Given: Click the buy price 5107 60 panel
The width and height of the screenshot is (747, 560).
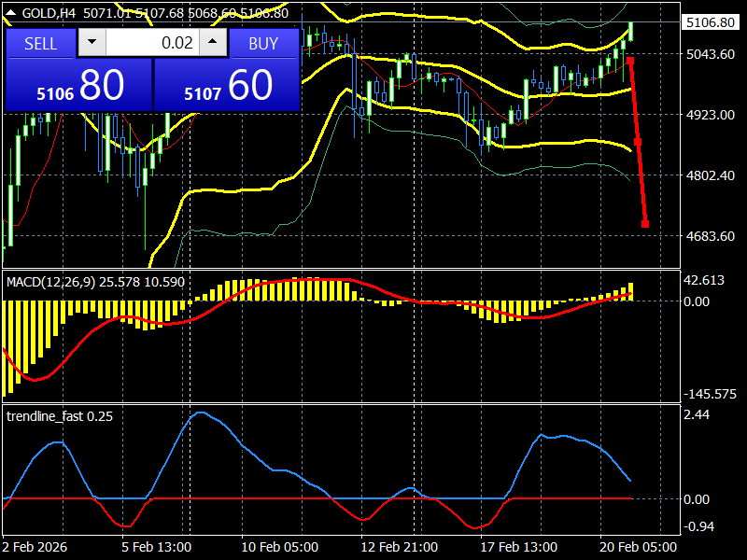Looking at the screenshot, I should pos(227,85).
